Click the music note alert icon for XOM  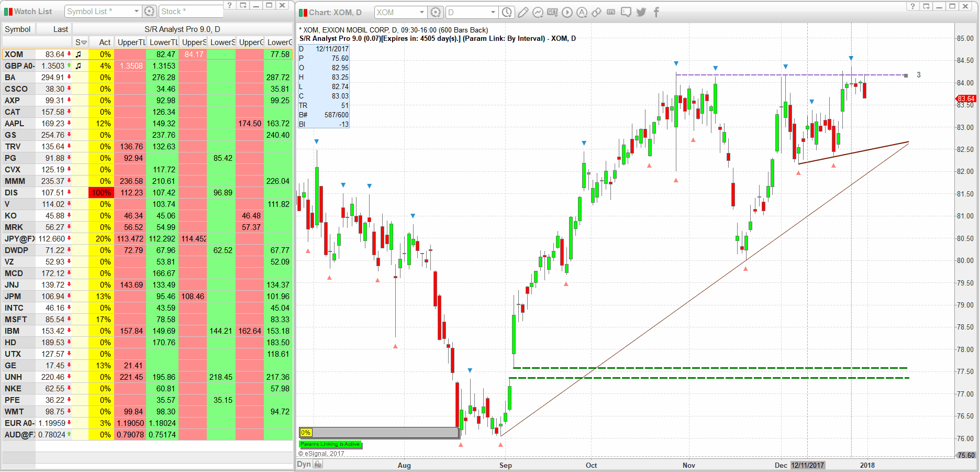coord(79,54)
